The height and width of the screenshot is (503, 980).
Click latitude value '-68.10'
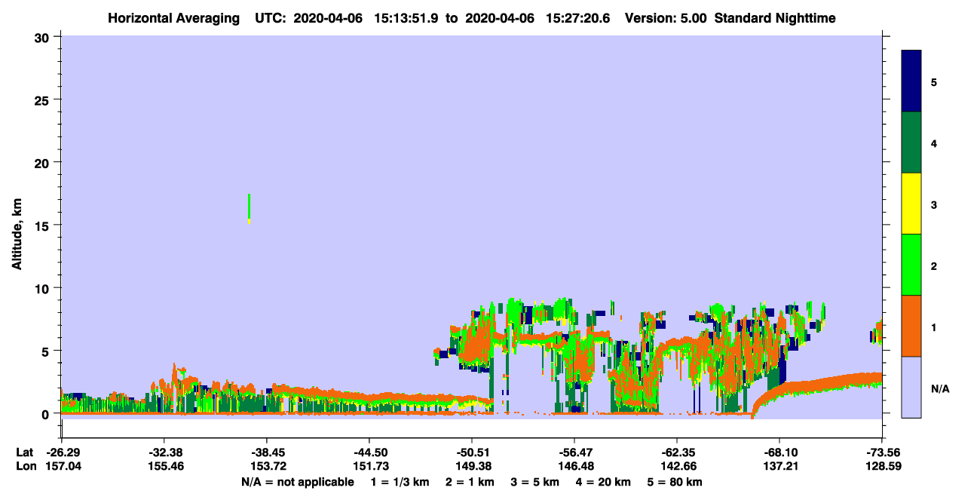point(779,452)
